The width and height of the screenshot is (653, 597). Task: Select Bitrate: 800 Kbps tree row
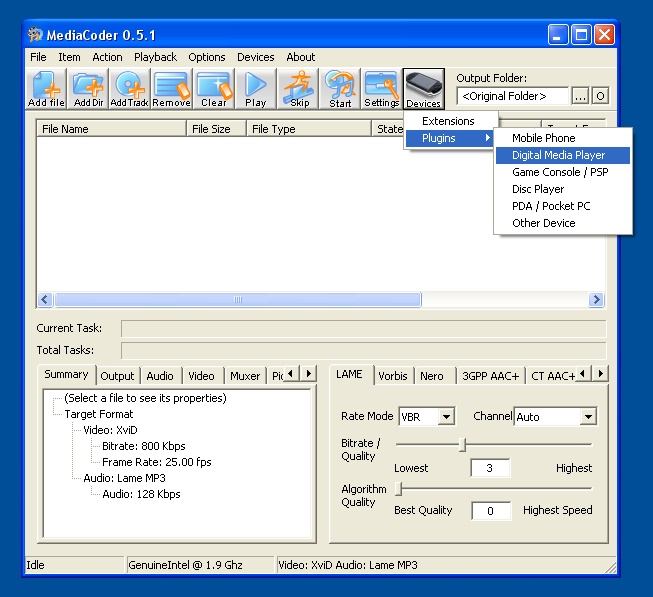144,446
